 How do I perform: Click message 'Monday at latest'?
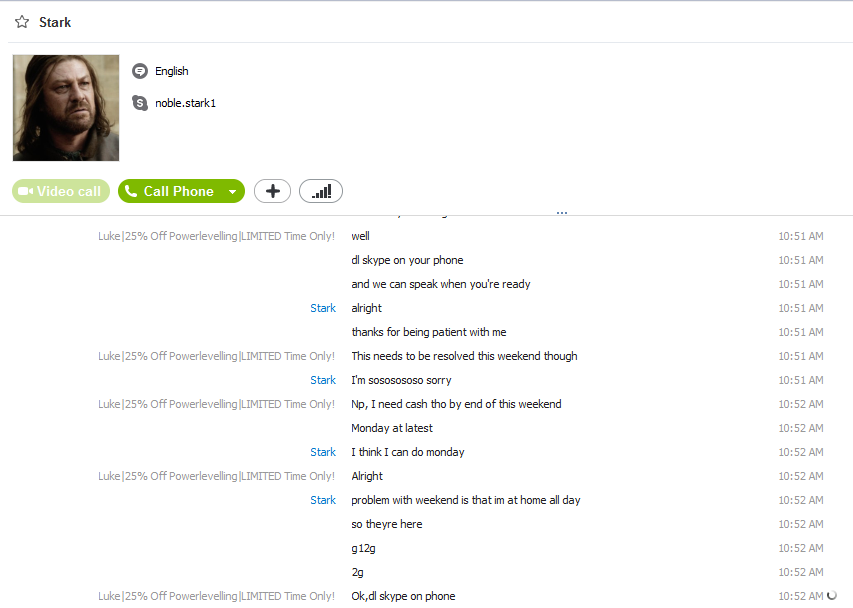pos(392,429)
